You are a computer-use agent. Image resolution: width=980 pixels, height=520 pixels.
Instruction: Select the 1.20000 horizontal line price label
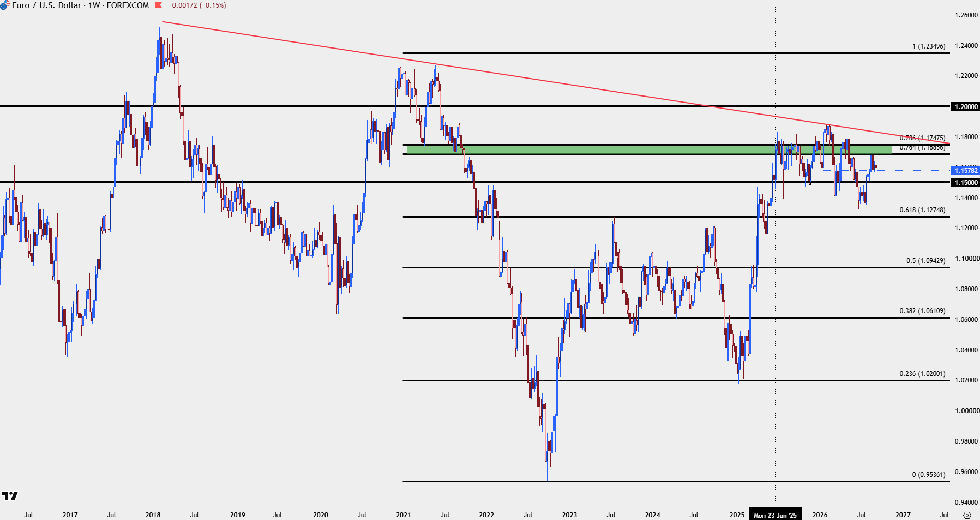coord(965,106)
